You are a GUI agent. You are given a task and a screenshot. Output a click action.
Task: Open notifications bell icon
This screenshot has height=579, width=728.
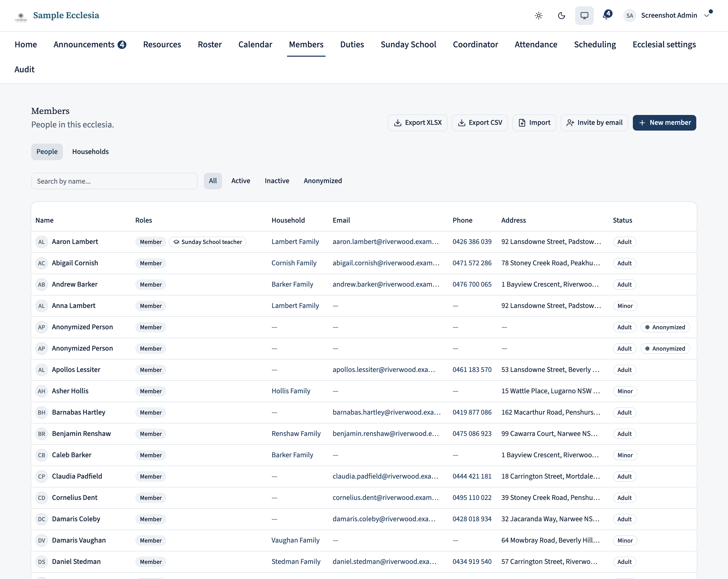[607, 15]
